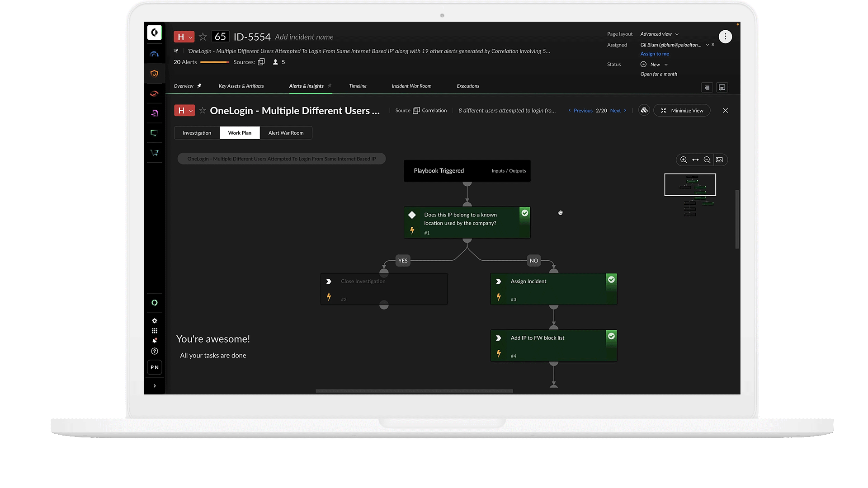Click the playbook minimap thumbnail
This screenshot has height=488, width=868.
690,185
